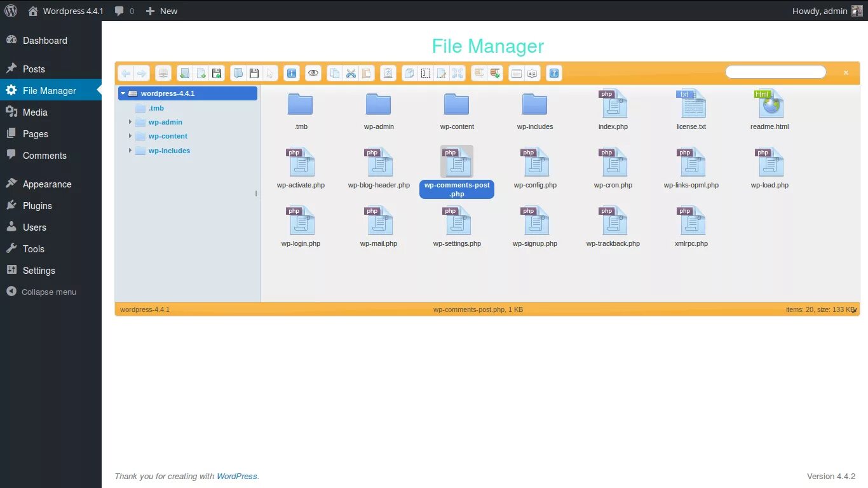Click the Download (floppy disk) toolbar icon
Image resolution: width=868 pixels, height=488 pixels.
(x=254, y=73)
